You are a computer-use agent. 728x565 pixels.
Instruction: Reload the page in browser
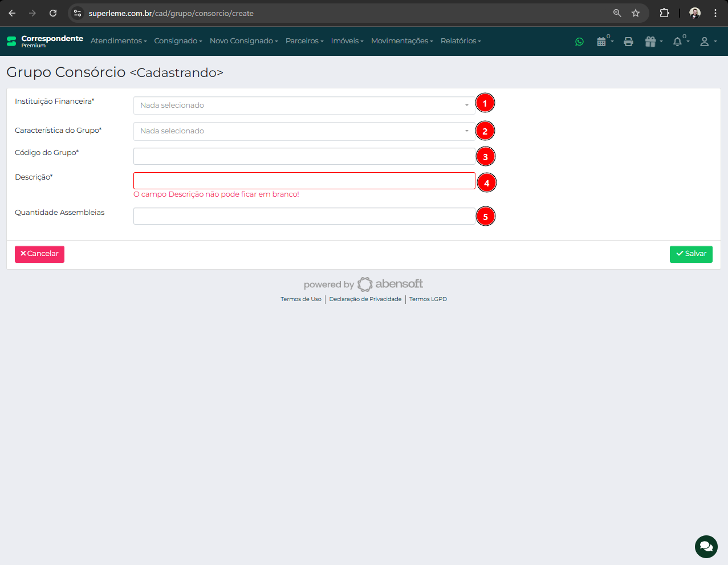53,13
